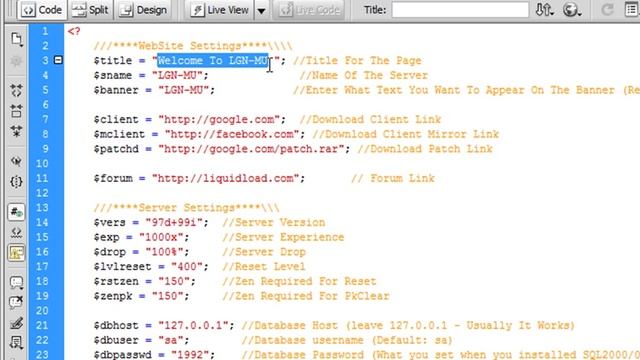
Task: Toggle Highlight Invalid Code icon
Action: tap(16, 232)
